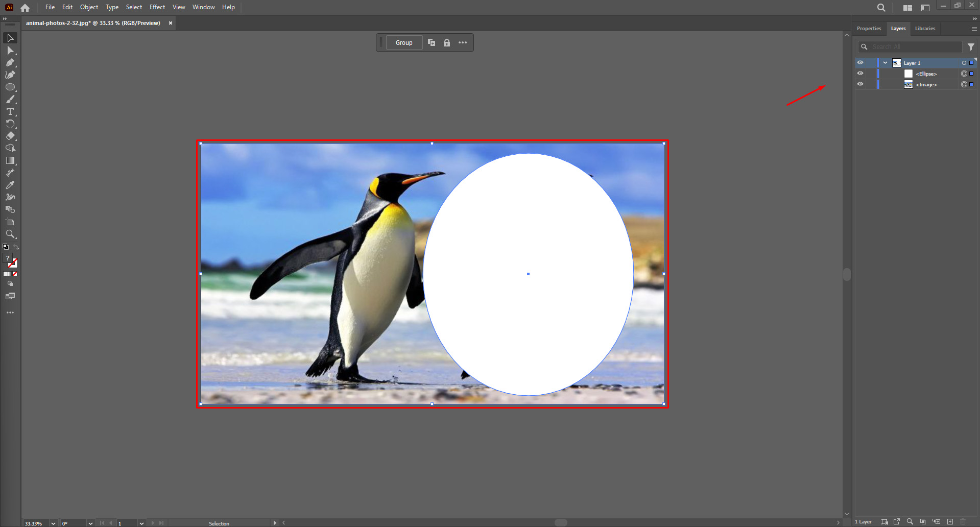Select the Direct Selection tool
This screenshot has height=527, width=980.
pyautogui.click(x=10, y=51)
